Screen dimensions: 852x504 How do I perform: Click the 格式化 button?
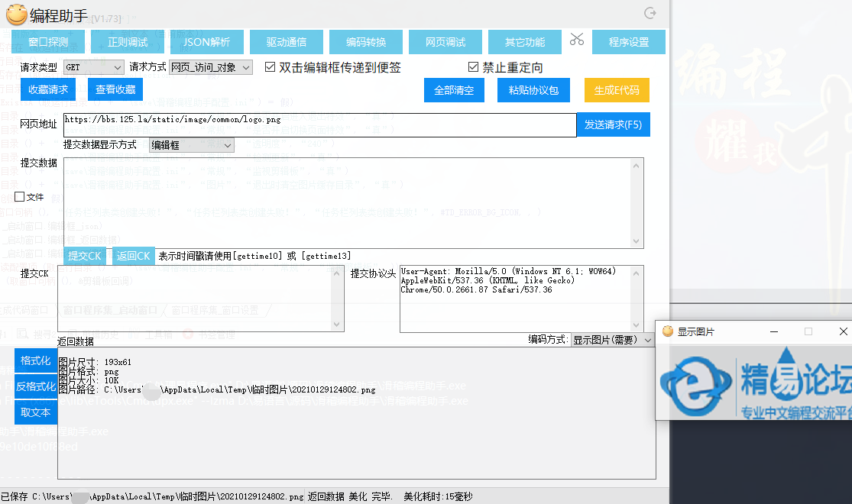point(35,360)
